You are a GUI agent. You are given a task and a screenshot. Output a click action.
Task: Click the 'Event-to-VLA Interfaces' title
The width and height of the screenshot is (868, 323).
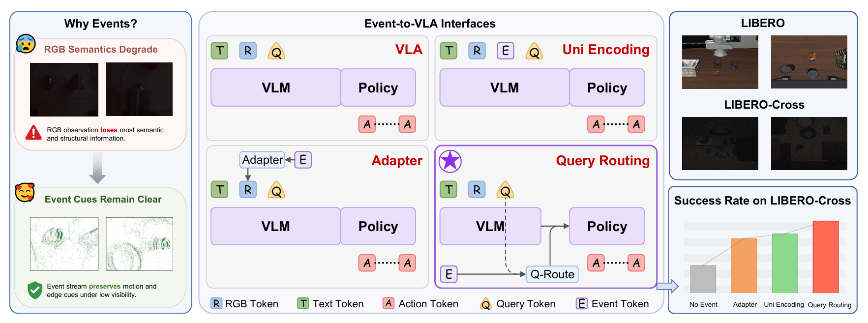tap(430, 24)
